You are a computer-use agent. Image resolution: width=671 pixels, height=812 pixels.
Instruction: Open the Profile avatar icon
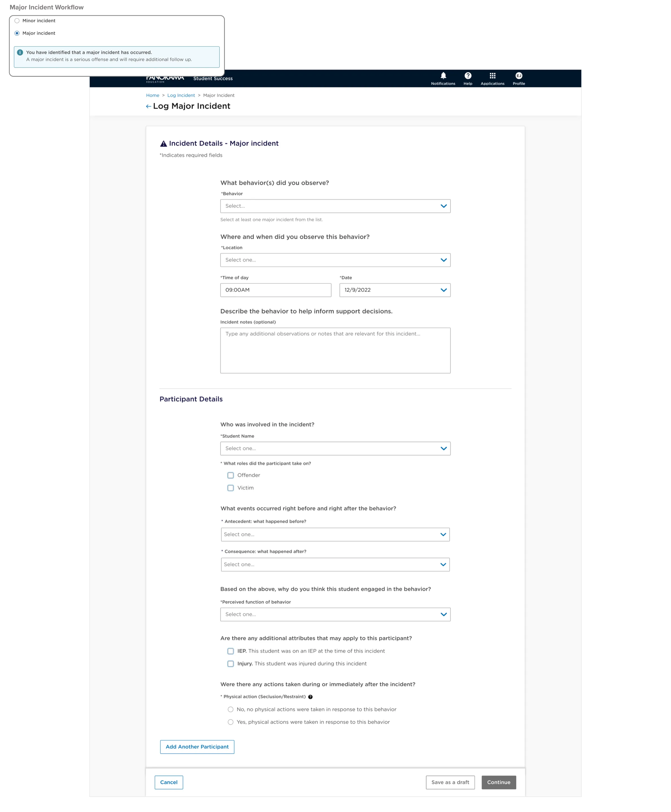(x=519, y=76)
